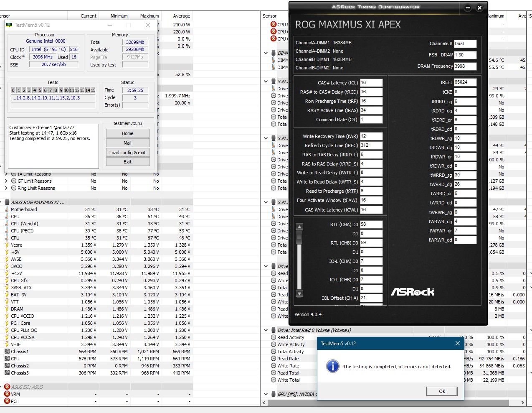This screenshot has height=413, width=532.
Task: Click the Home button in TestMem5
Action: 128,133
